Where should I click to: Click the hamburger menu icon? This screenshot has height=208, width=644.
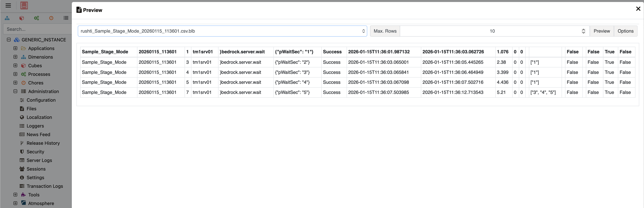tap(8, 5)
